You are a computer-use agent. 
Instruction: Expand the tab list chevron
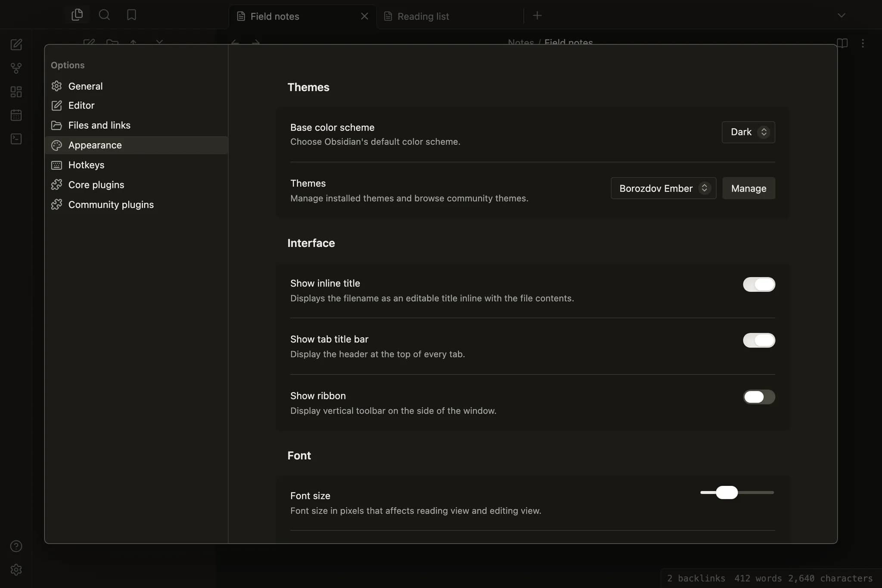(x=841, y=16)
